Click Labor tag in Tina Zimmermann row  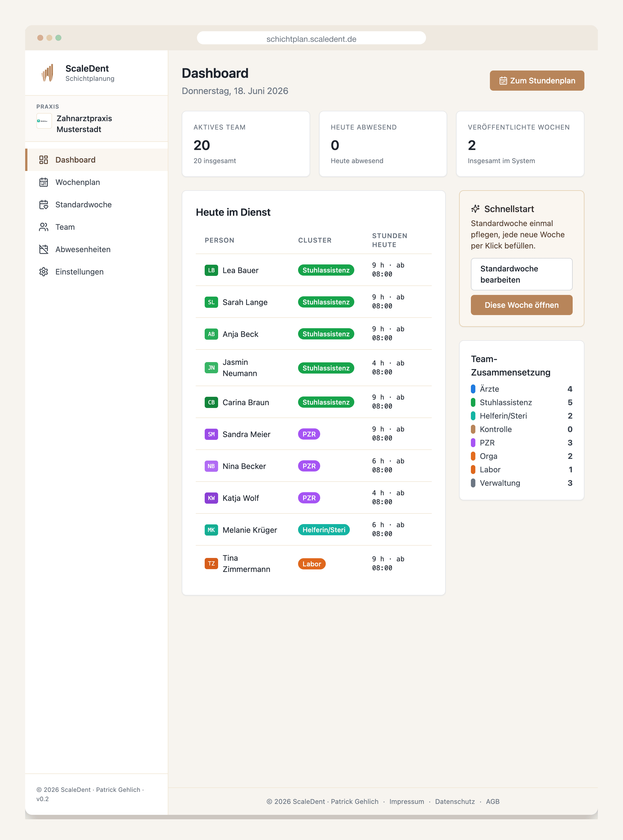click(x=311, y=564)
